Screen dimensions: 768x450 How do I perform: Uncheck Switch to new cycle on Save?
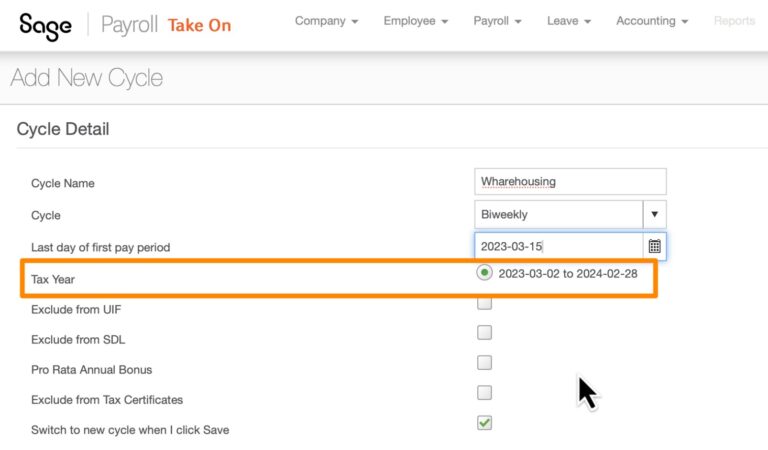click(x=485, y=423)
